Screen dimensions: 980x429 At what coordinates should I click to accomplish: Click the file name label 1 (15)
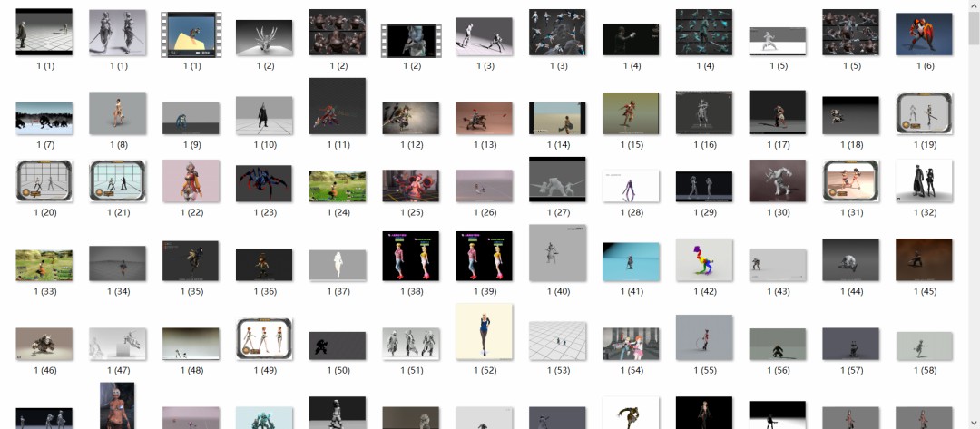pos(631,145)
